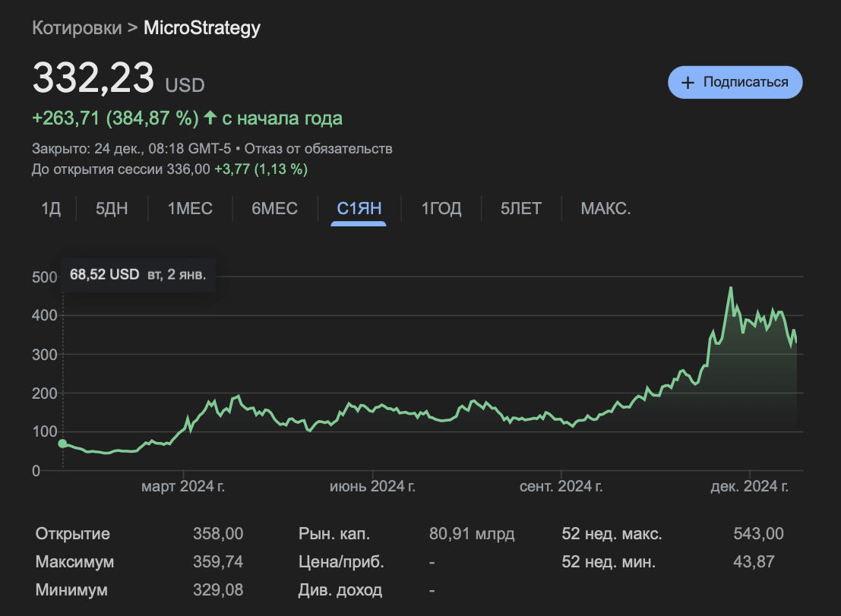The height and width of the screenshot is (616, 841).
Task: Click the +263,71 (384,87 %) change text
Action: (115, 118)
